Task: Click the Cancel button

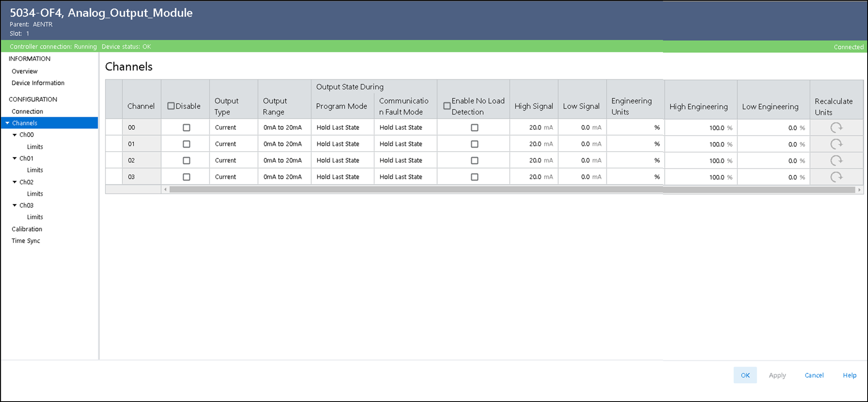Action: pyautogui.click(x=814, y=375)
